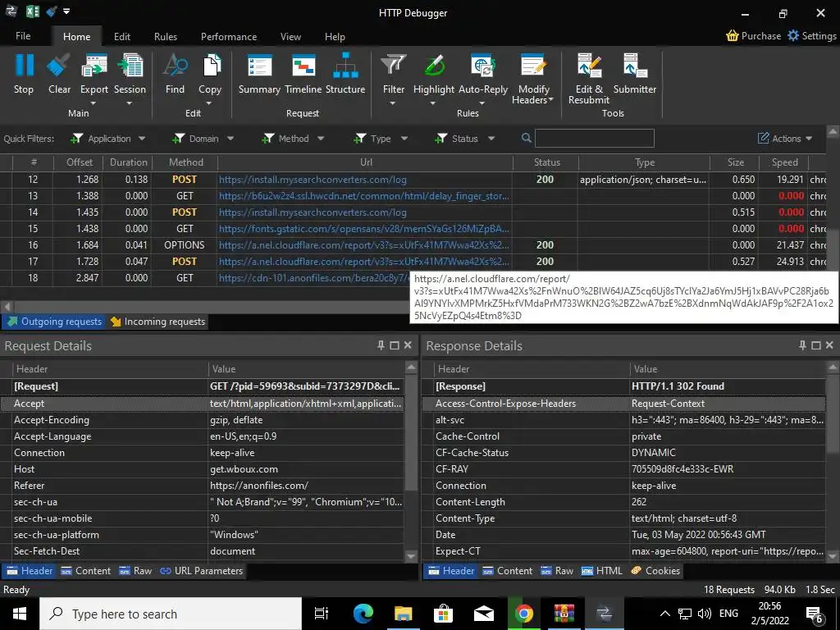Select the Outgoing requests tab
This screenshot has width=840, height=630.
click(54, 322)
